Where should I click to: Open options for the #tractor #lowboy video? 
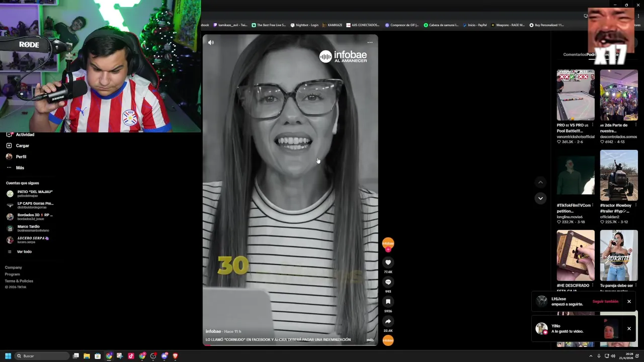tap(636, 205)
